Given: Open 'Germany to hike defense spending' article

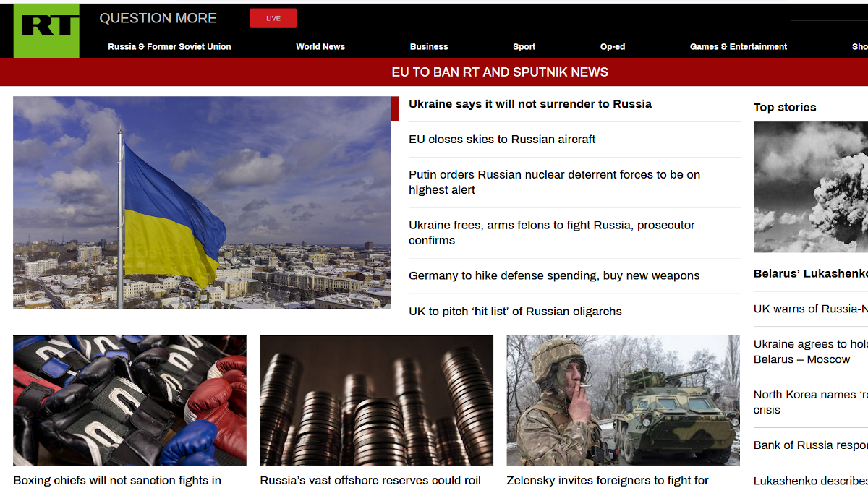Looking at the screenshot, I should point(554,275).
